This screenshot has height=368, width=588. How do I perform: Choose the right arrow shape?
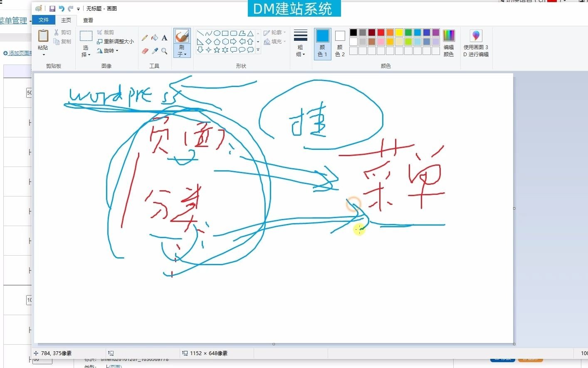[233, 42]
